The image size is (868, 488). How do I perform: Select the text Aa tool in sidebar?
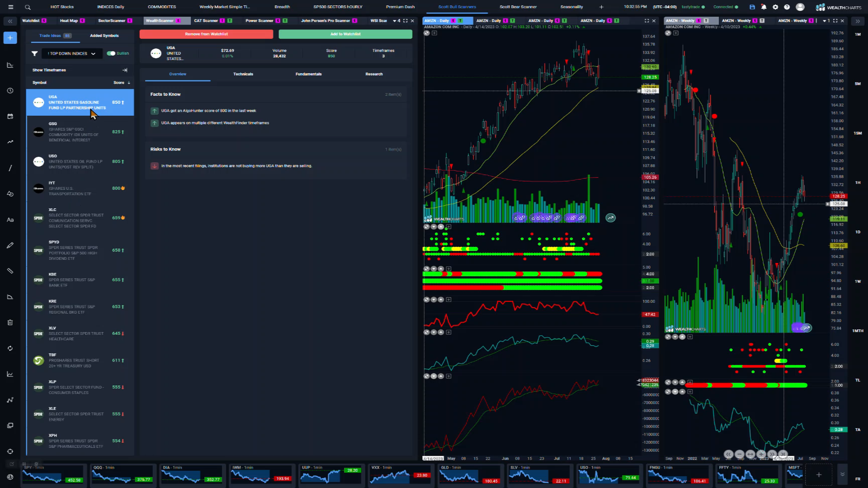10,220
